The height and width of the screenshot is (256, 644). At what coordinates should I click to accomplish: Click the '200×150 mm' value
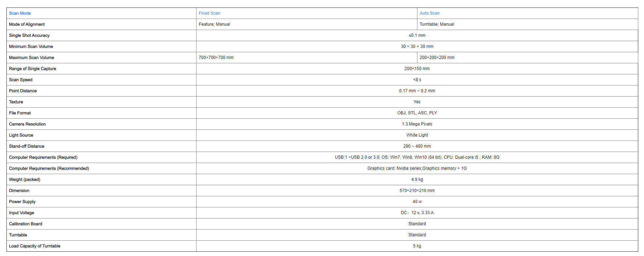click(x=417, y=69)
